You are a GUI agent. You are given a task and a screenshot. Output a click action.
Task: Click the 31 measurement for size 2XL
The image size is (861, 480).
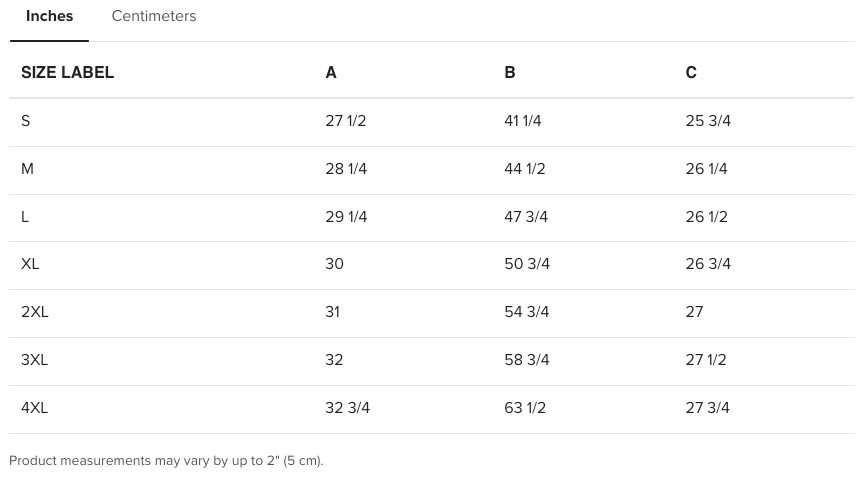coord(333,312)
